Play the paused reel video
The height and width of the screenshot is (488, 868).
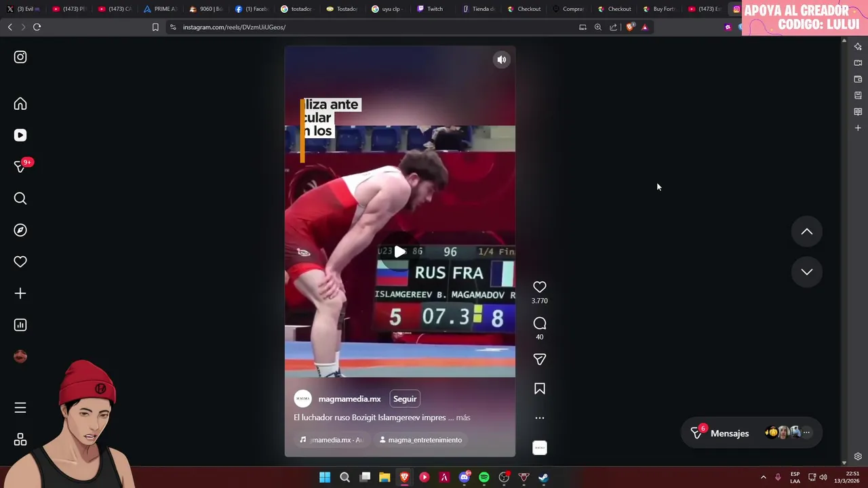[400, 252]
